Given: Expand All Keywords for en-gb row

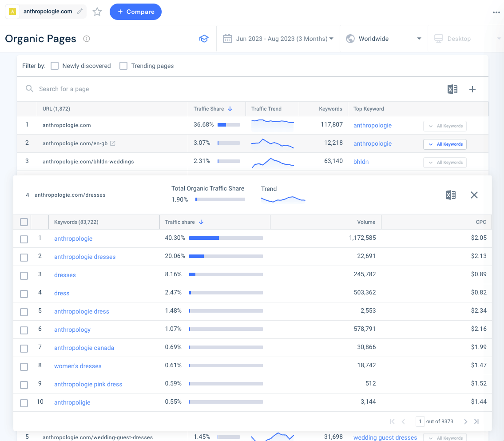Looking at the screenshot, I should click(445, 144).
